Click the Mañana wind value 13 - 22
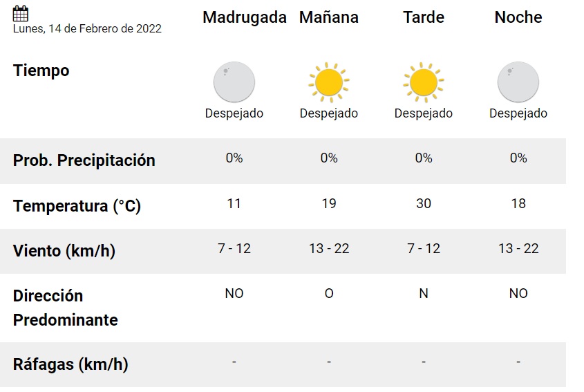Image resolution: width=584 pixels, height=392 pixels. pyautogui.click(x=329, y=248)
